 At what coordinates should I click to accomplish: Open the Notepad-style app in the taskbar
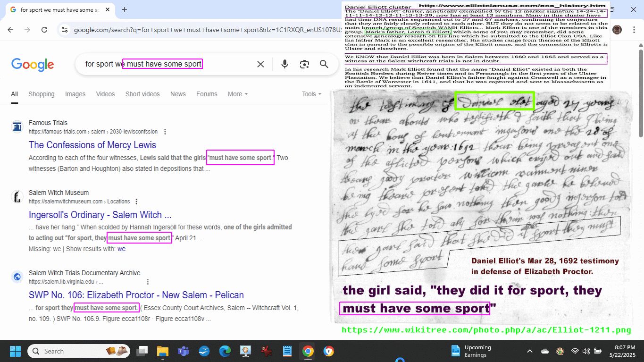point(287,351)
